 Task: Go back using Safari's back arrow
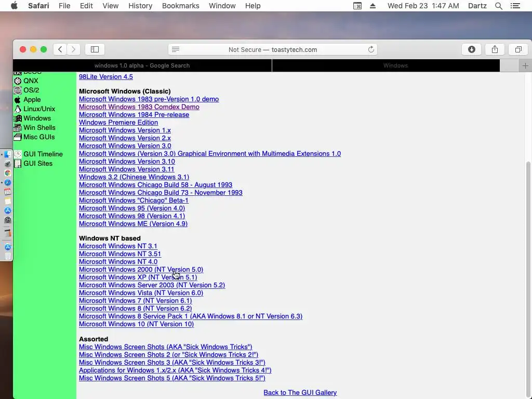(60, 49)
